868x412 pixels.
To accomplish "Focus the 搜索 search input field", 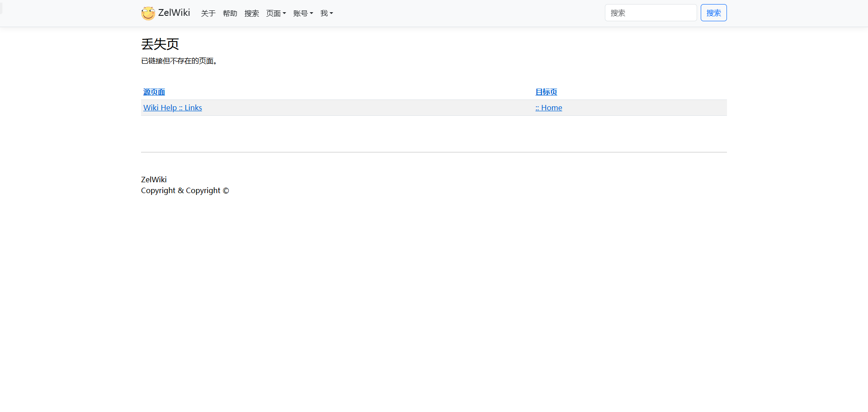I will tap(650, 13).
